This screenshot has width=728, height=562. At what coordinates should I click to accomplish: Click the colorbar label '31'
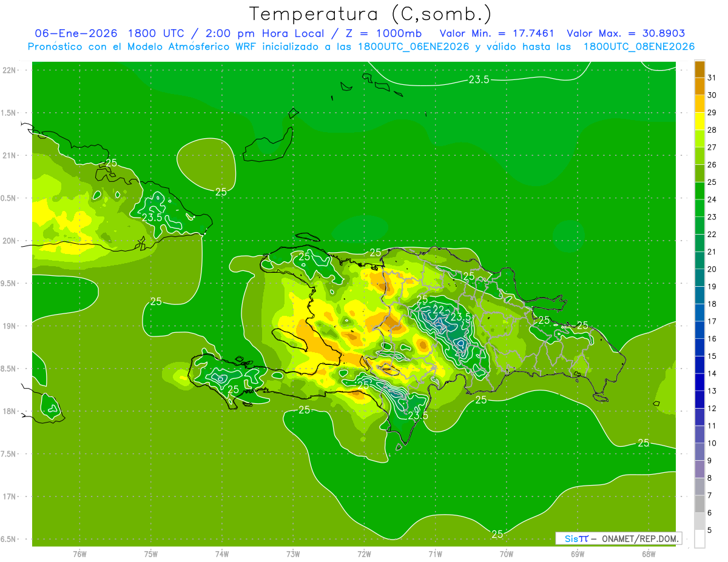[712, 78]
